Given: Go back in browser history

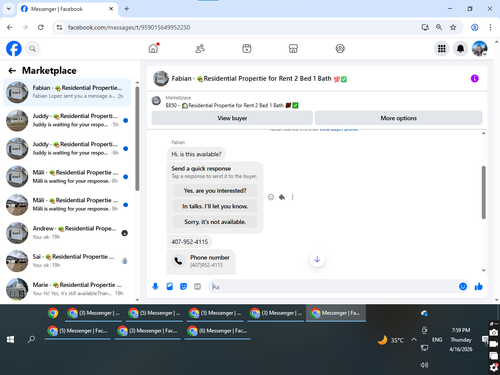Looking at the screenshot, I should tap(10, 27).
